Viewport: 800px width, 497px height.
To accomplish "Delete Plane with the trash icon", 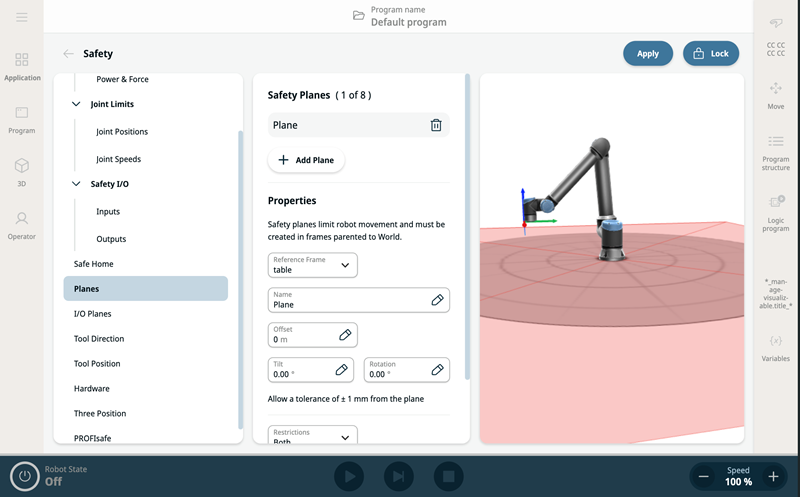I will click(x=436, y=125).
